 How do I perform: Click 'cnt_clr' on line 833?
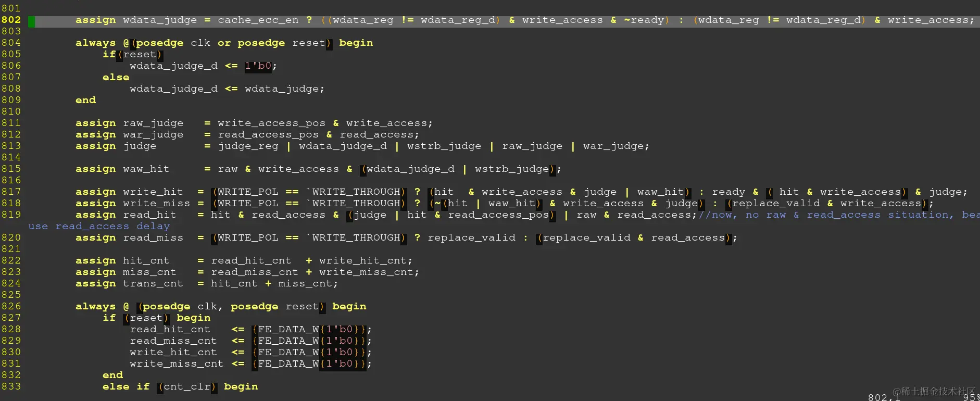[187, 386]
